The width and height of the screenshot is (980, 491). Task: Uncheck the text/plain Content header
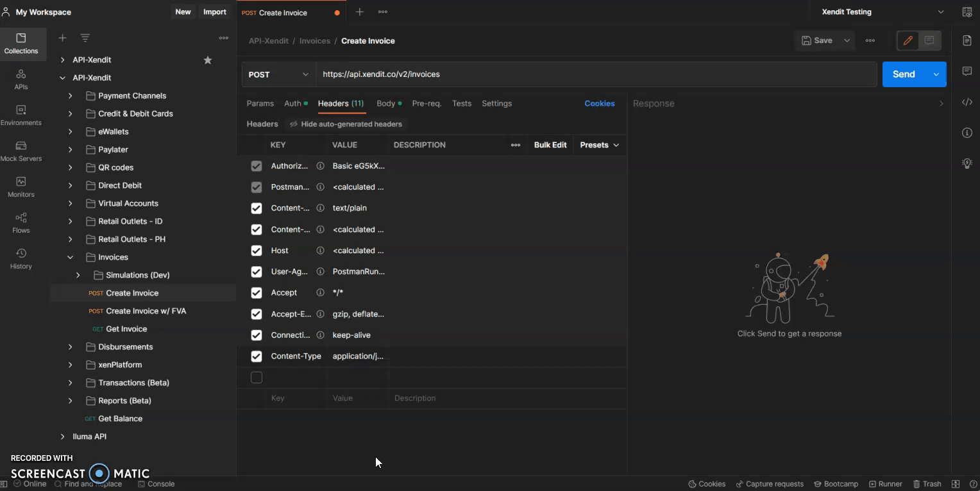[x=257, y=208]
